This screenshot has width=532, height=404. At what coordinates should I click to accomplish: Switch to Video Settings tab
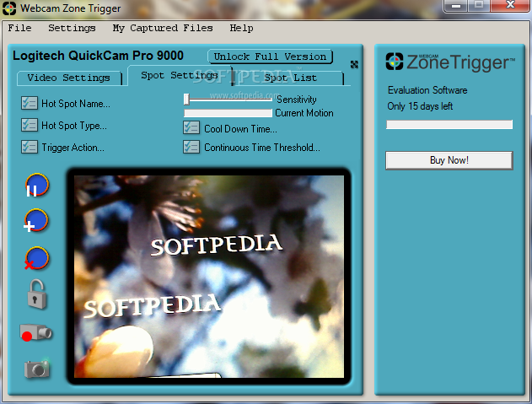(x=69, y=78)
